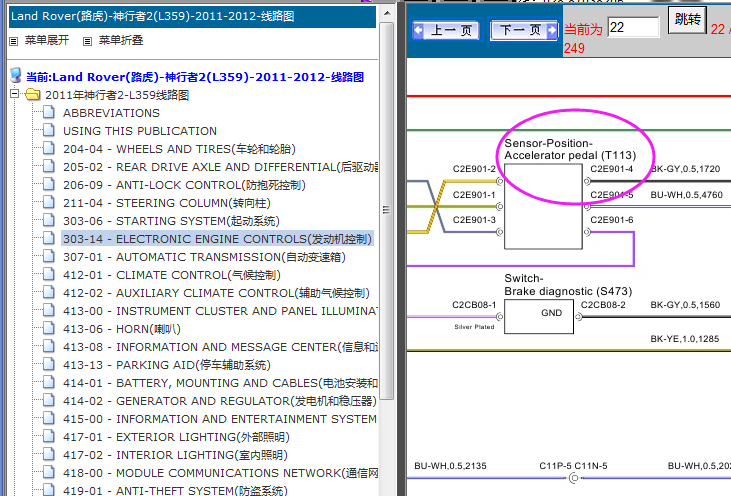The width and height of the screenshot is (731, 496).
Task: Click page icon for 417-02 INTERIOR LIGHTING
Action: coord(48,454)
